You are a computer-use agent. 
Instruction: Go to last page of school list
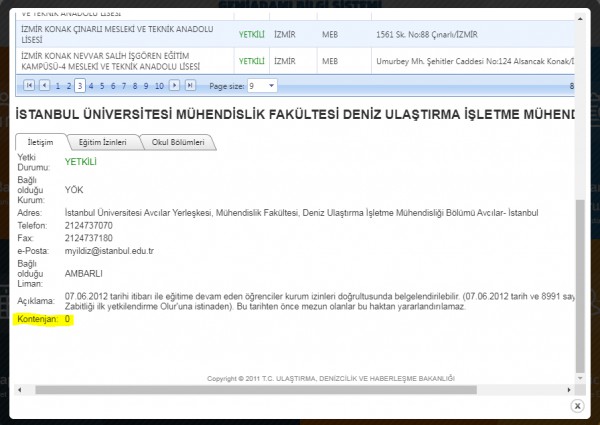coord(190,85)
